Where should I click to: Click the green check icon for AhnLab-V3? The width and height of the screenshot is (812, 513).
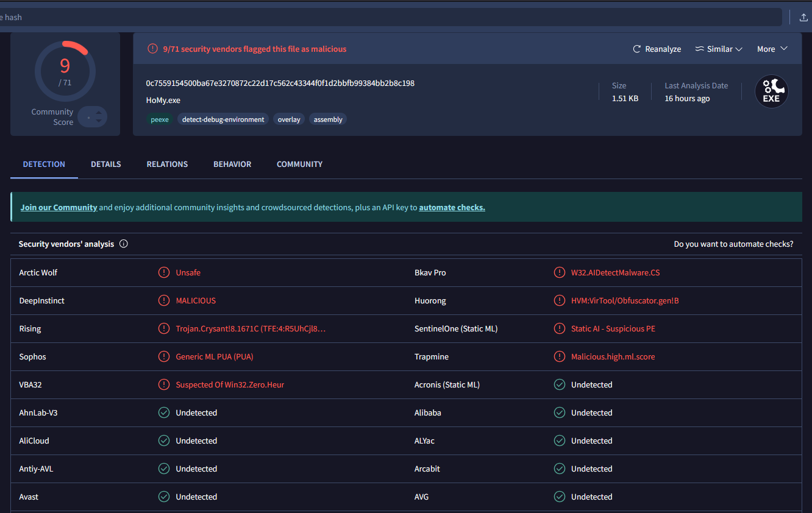coord(164,412)
